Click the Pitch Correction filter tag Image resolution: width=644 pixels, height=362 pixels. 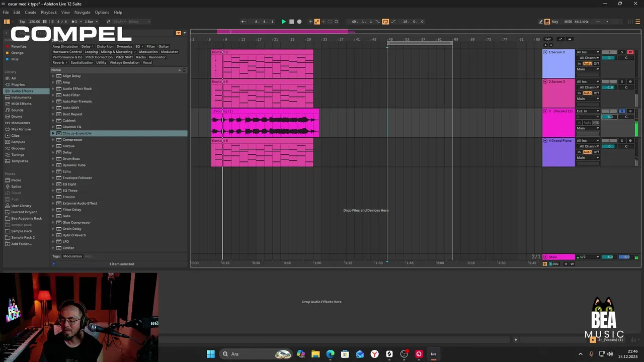click(99, 57)
